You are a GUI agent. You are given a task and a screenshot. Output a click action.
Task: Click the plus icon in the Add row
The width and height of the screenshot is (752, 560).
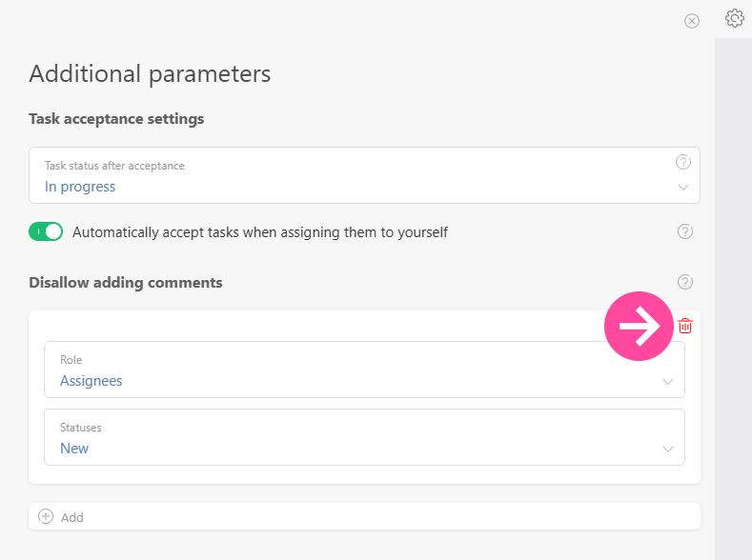(x=46, y=516)
